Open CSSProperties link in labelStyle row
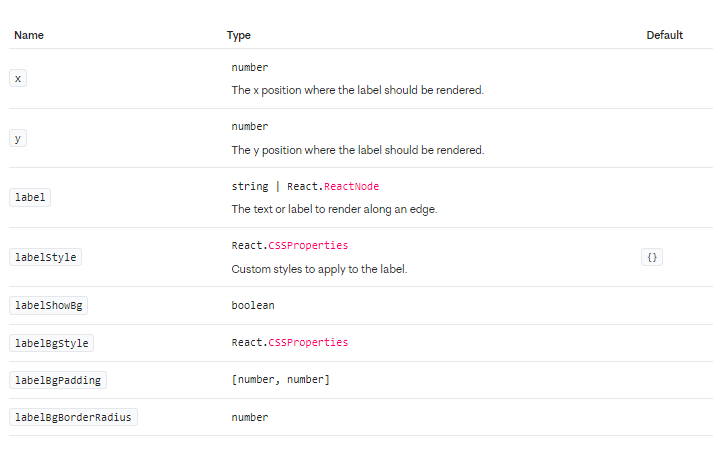The width and height of the screenshot is (721, 450). (x=308, y=245)
